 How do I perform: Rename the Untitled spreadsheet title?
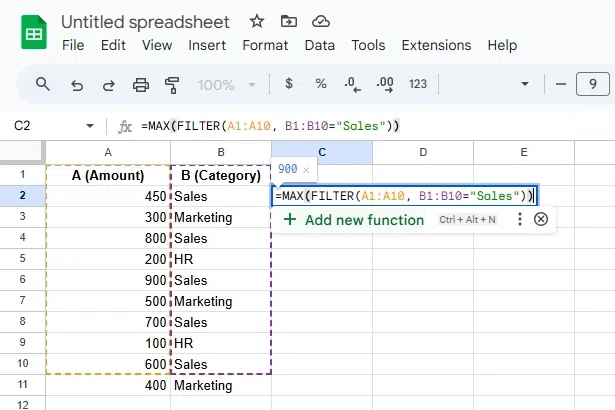(x=145, y=22)
